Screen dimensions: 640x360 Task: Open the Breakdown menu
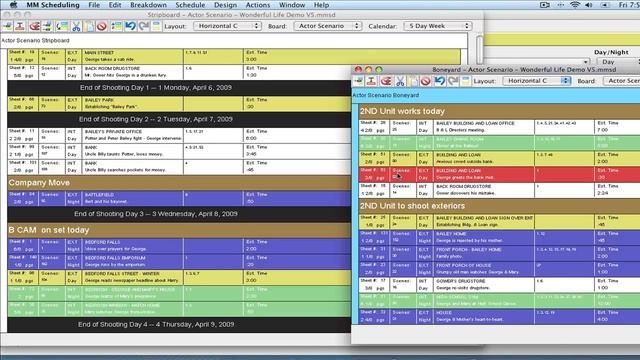tap(148, 5)
